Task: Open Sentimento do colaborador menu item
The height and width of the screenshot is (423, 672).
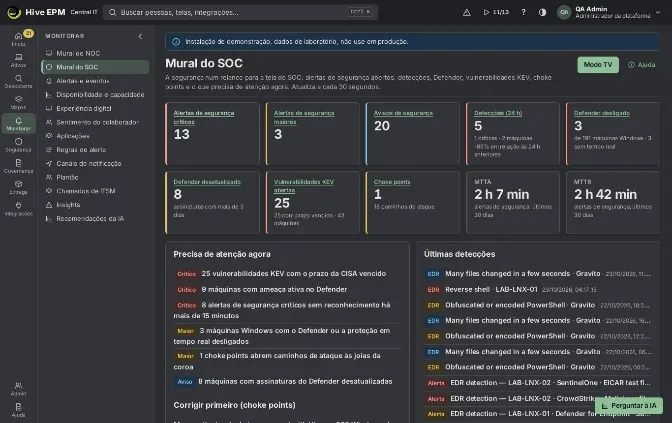Action: (95, 122)
